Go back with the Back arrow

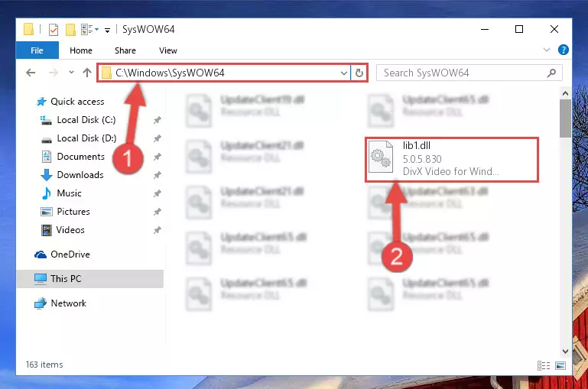tap(31, 73)
